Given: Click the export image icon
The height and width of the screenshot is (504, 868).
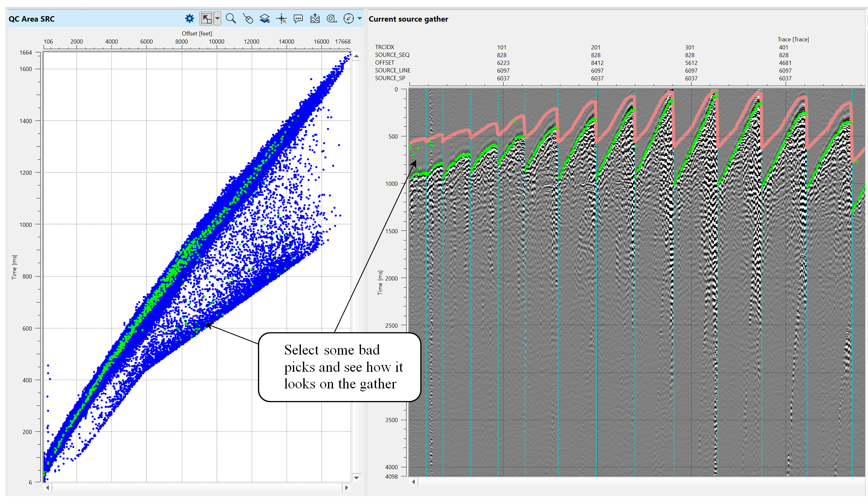Looking at the screenshot, I should (x=315, y=18).
